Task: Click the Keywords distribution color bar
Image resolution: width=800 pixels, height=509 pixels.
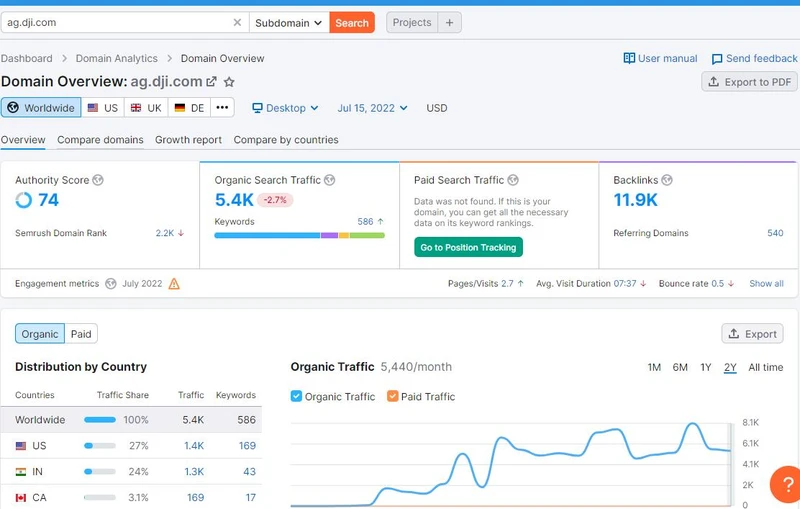Action: (299, 235)
